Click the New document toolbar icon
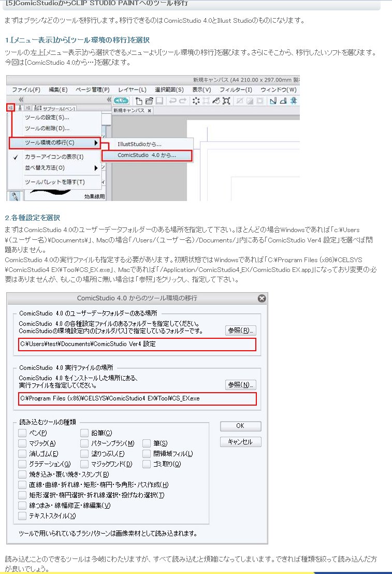 [x=139, y=101]
